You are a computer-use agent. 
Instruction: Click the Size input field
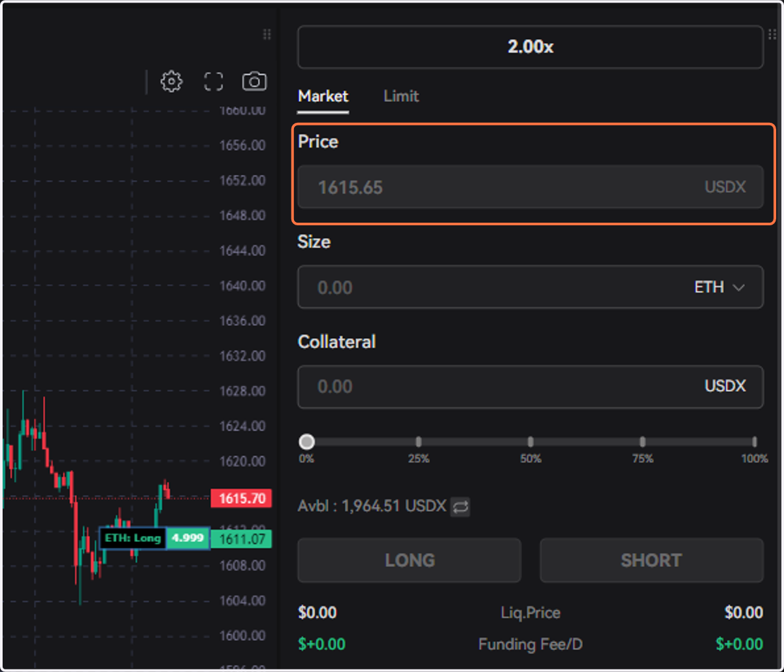(531, 287)
